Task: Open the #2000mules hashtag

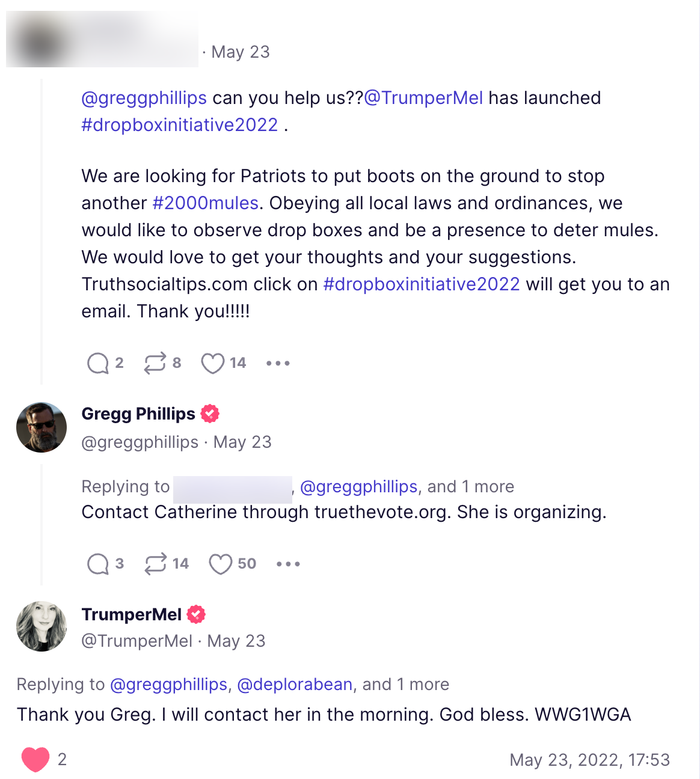Action: tap(206, 203)
